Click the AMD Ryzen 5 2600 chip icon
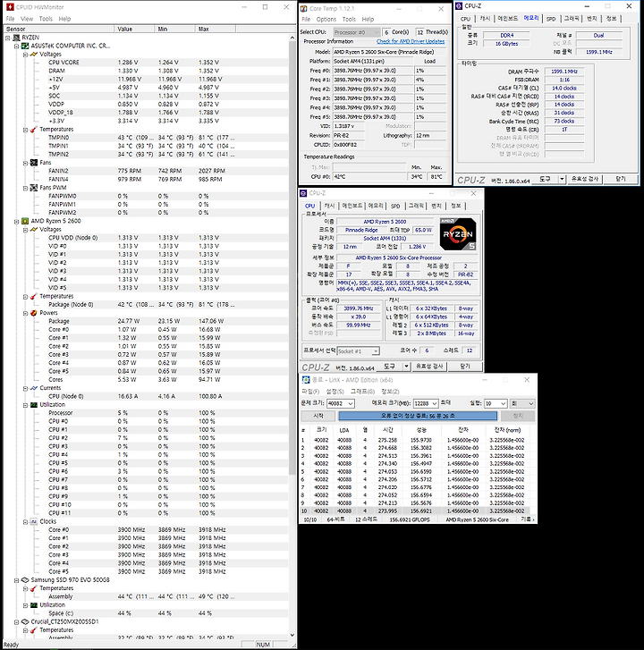 [25, 221]
